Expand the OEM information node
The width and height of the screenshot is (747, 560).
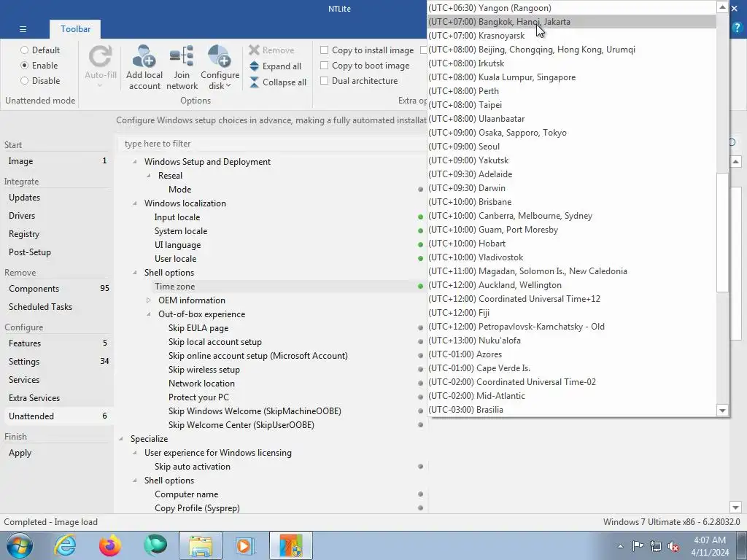tap(149, 300)
